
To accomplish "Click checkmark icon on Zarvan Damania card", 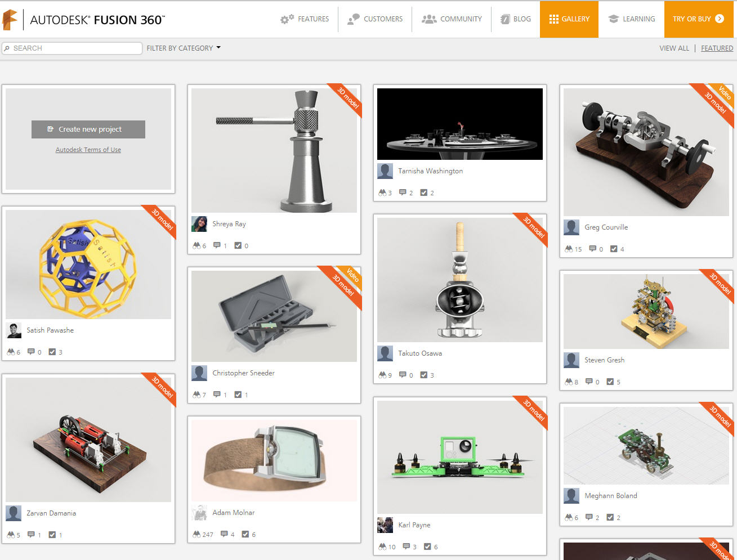I will [x=52, y=535].
